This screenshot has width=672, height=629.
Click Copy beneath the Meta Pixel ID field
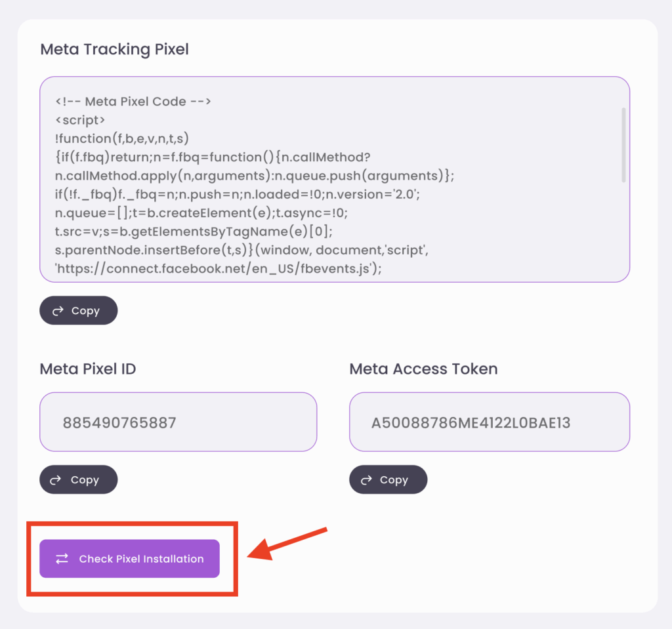point(78,479)
